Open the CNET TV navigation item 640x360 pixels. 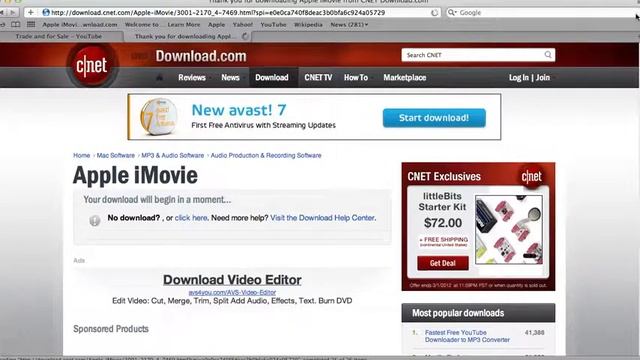click(318, 77)
